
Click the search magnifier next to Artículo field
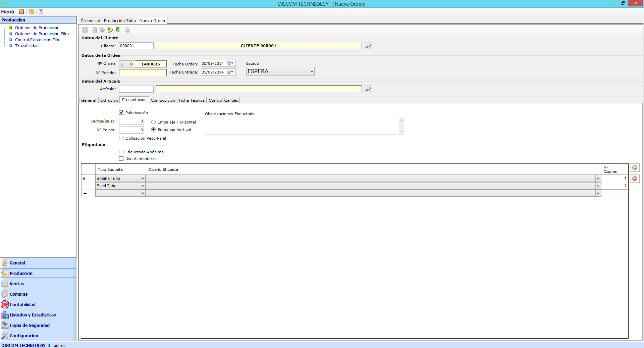[x=368, y=89]
